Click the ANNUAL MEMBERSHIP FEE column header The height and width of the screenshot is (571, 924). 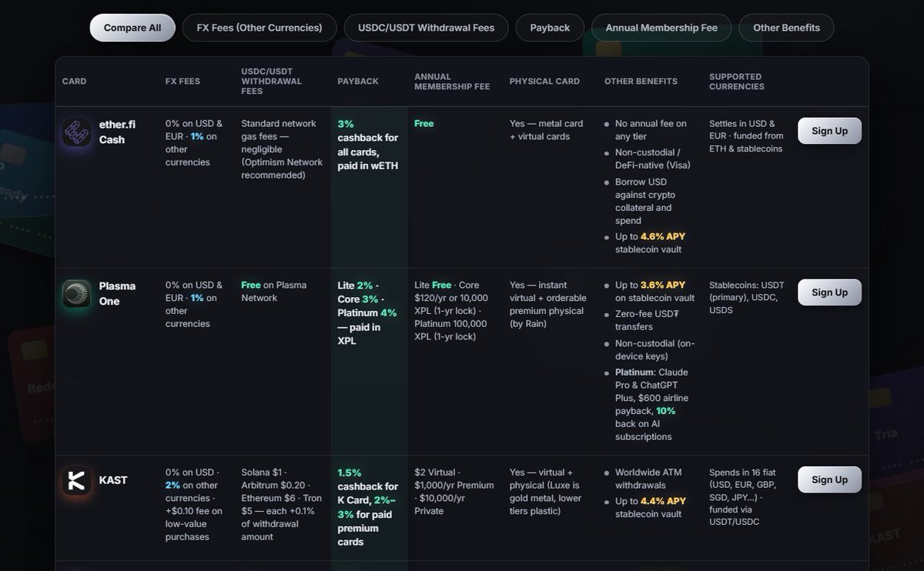[452, 82]
